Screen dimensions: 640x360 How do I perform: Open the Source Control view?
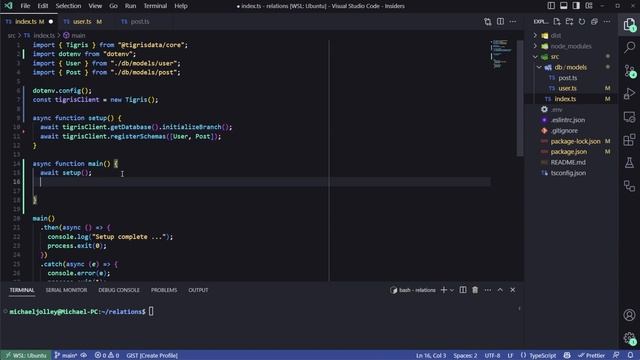pos(629,71)
